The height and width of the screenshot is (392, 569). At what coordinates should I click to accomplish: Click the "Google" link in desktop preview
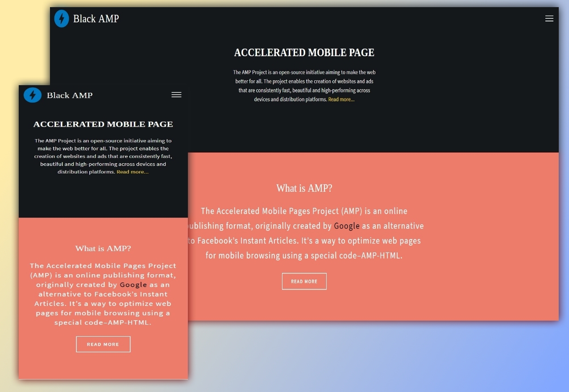click(347, 226)
